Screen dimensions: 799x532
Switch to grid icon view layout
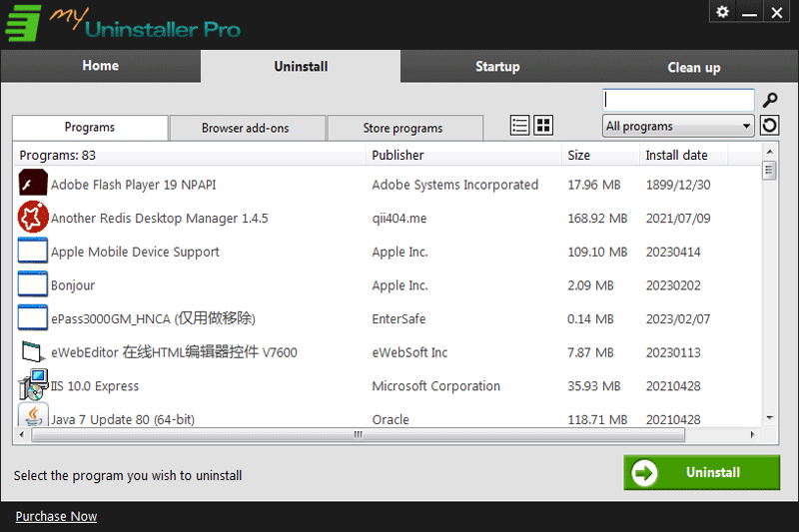coord(543,125)
